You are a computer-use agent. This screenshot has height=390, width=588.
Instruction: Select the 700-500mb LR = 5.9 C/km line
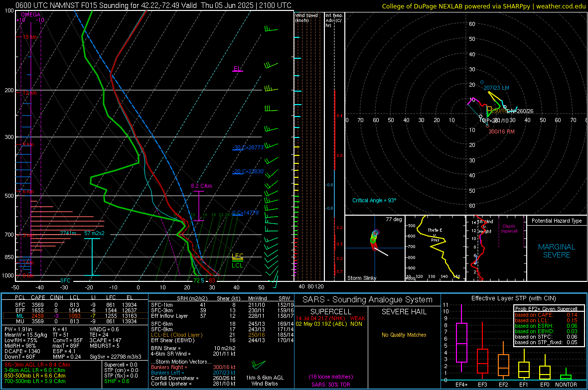point(35,381)
